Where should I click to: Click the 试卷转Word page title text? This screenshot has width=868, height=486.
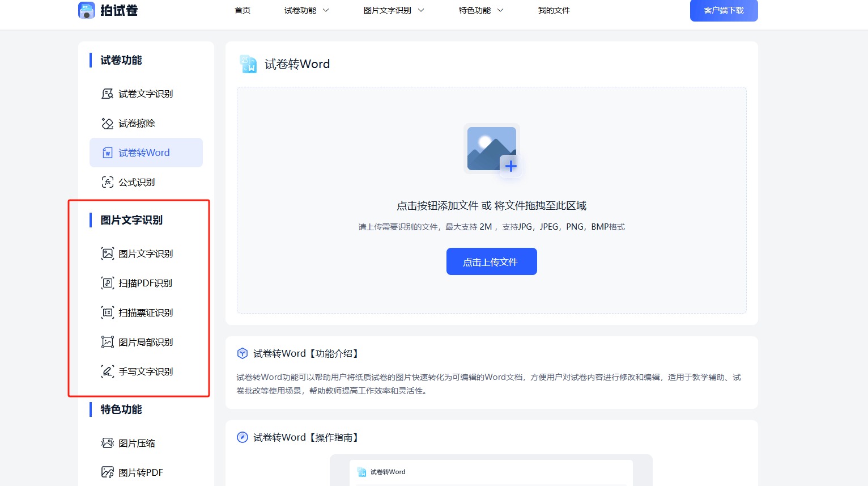tap(297, 64)
